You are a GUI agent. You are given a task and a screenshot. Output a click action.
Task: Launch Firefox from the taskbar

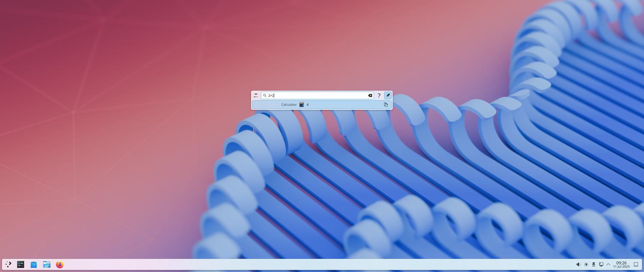coord(60,265)
